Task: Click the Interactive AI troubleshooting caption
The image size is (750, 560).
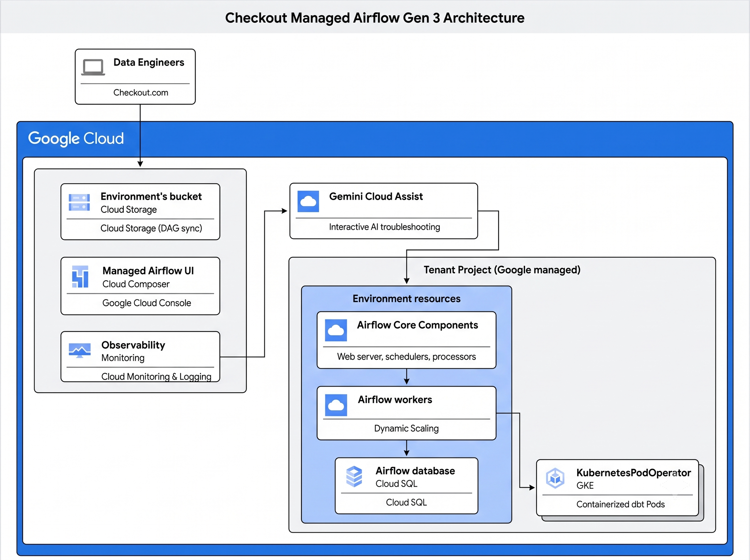Action: pyautogui.click(x=384, y=227)
